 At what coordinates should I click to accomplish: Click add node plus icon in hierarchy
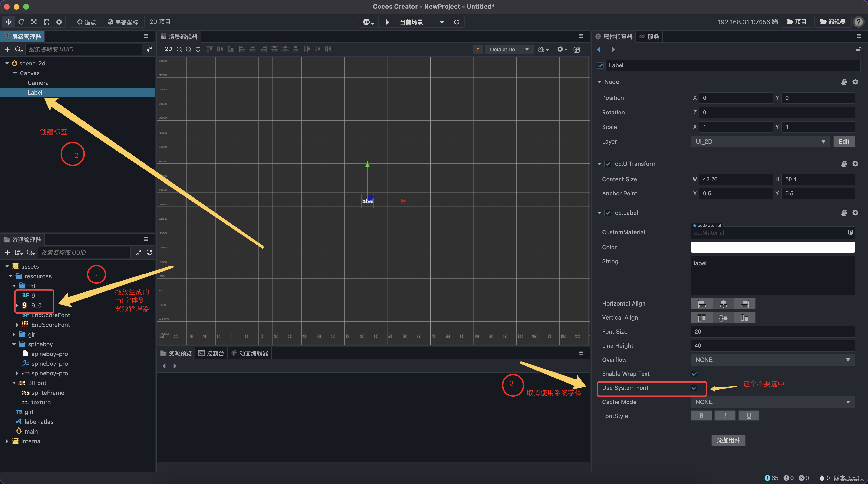pyautogui.click(x=7, y=49)
